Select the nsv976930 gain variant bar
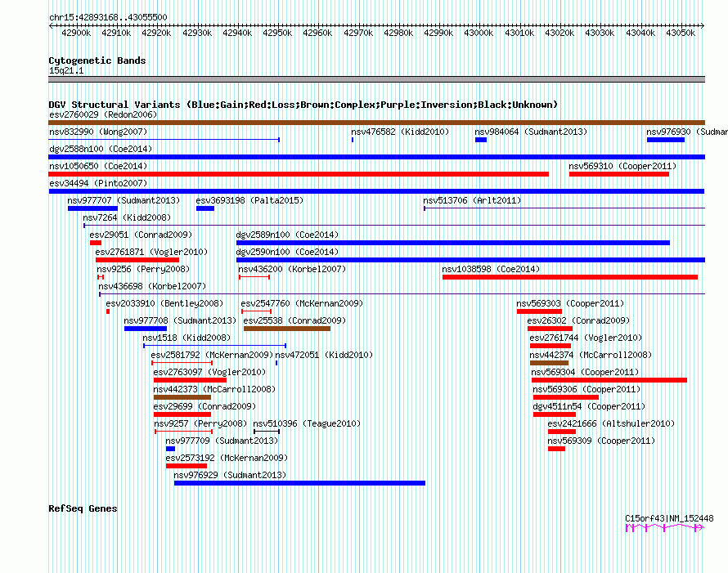 pos(666,140)
